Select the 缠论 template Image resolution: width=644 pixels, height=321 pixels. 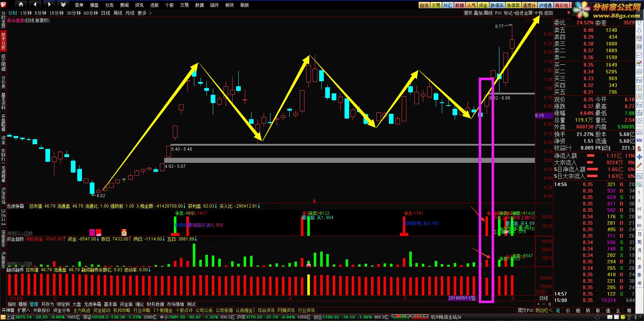[140, 304]
